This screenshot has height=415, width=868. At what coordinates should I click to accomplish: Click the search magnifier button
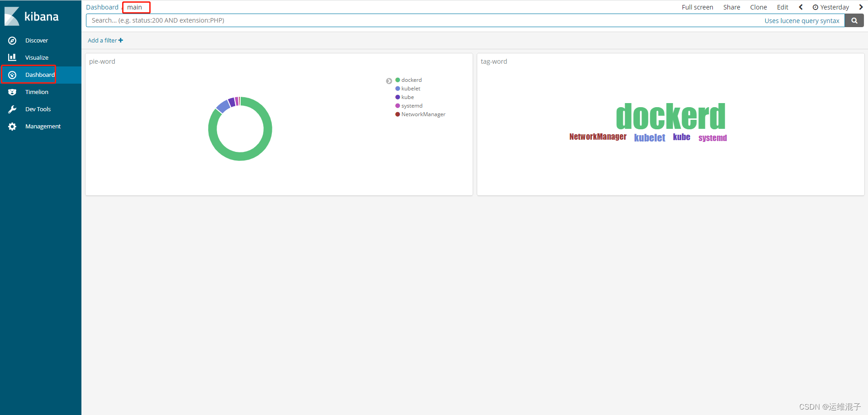[x=854, y=20]
